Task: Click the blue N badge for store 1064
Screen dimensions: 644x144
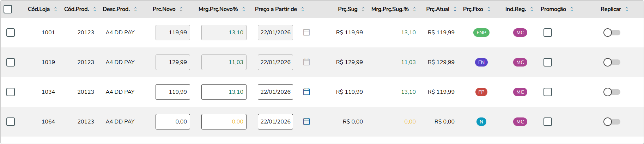Action: tap(481, 122)
